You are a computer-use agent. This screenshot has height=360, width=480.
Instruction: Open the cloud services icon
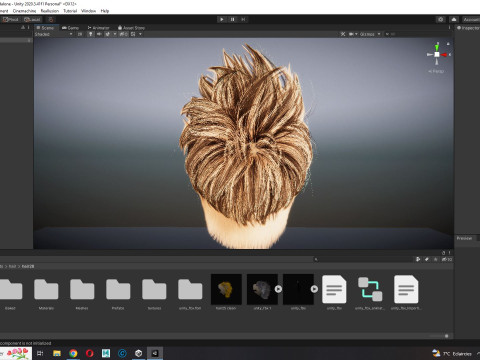(x=454, y=19)
